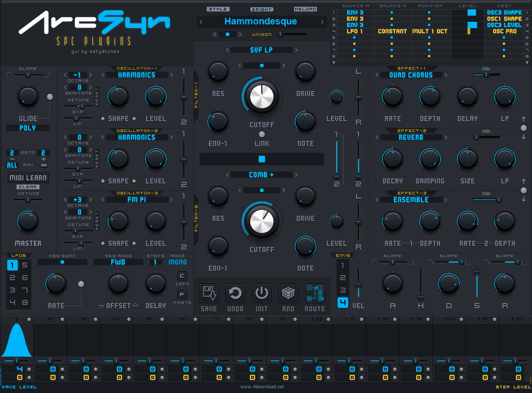Choose previous effect before ENSEMBLE
Viewport: 532px width, 393px height.
377,200
